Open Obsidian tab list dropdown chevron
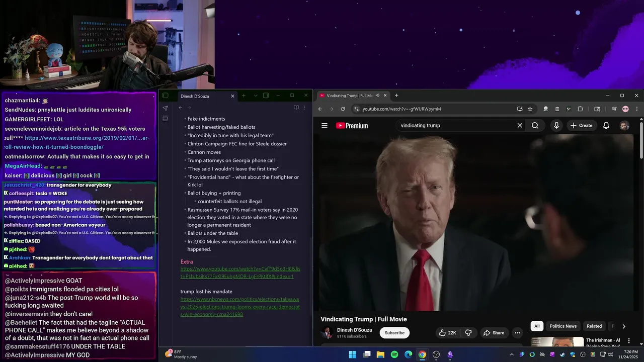644x362 pixels. [x=256, y=96]
